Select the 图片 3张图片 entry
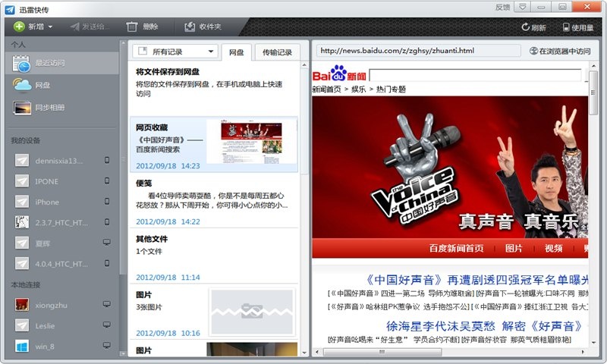Viewport: 607px width, 364px height. (x=214, y=312)
